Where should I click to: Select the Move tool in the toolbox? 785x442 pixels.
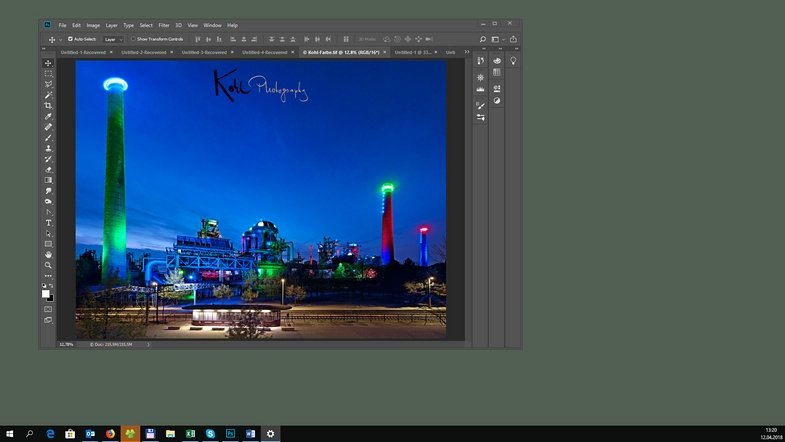(48, 63)
